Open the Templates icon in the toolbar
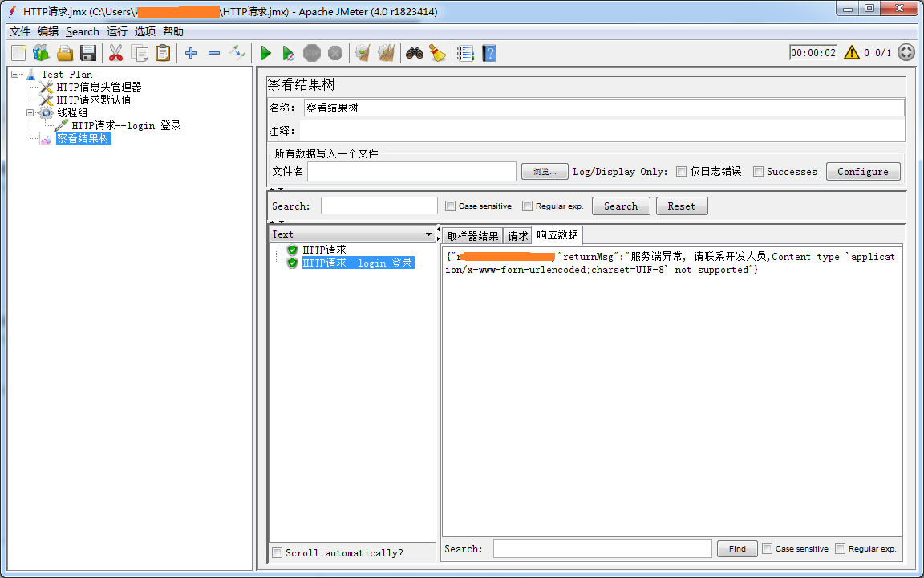Screen dimensions: 924x578 pos(41,53)
